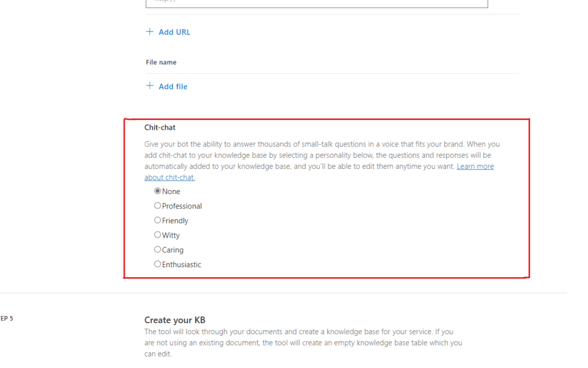Select the None chit-chat radio button
This screenshot has width=588, height=368.
(x=158, y=191)
